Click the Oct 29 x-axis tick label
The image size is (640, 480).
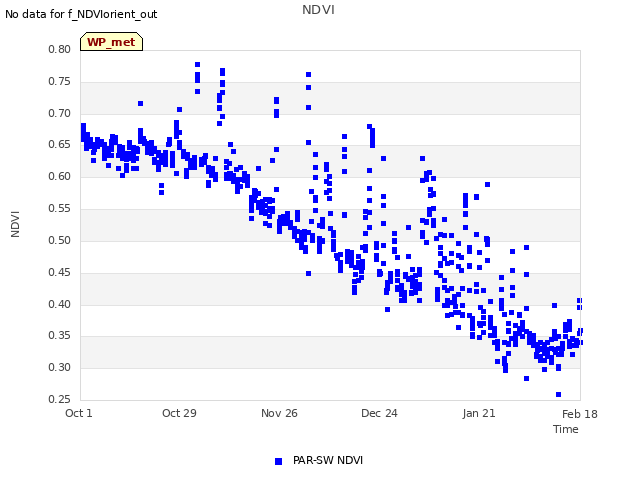[179, 413]
